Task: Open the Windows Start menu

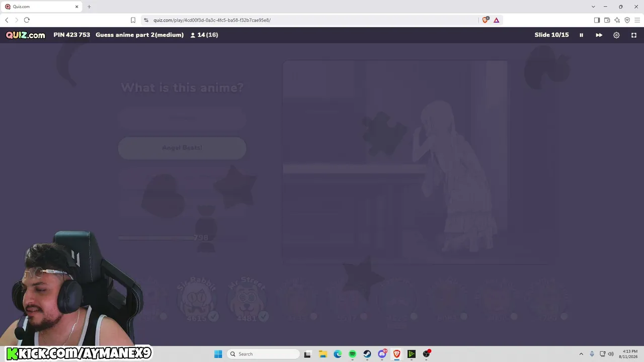Action: click(x=218, y=354)
